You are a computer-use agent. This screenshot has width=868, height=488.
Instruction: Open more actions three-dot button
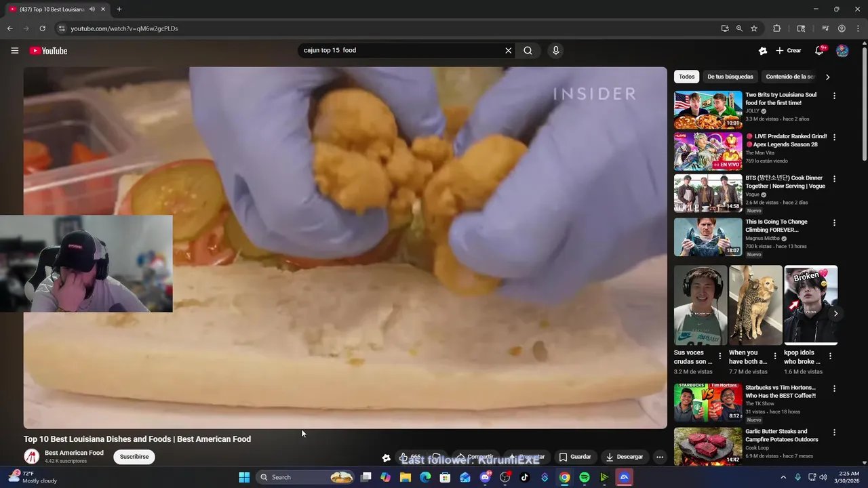pos(659,457)
